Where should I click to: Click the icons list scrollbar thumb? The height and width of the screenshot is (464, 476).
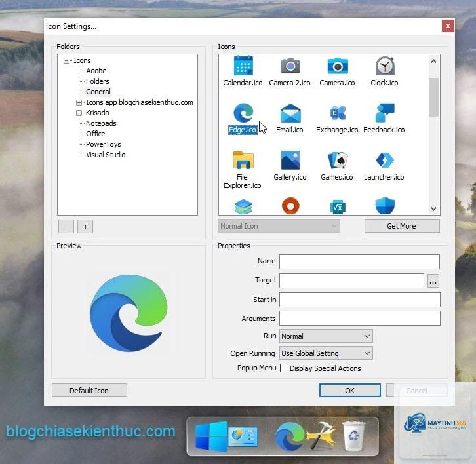coord(433,97)
